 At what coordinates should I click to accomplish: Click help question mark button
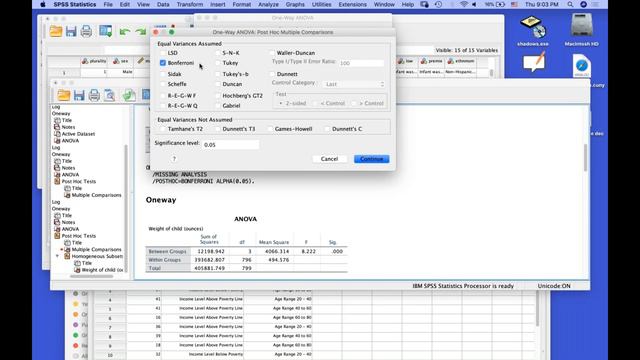pyautogui.click(x=174, y=159)
